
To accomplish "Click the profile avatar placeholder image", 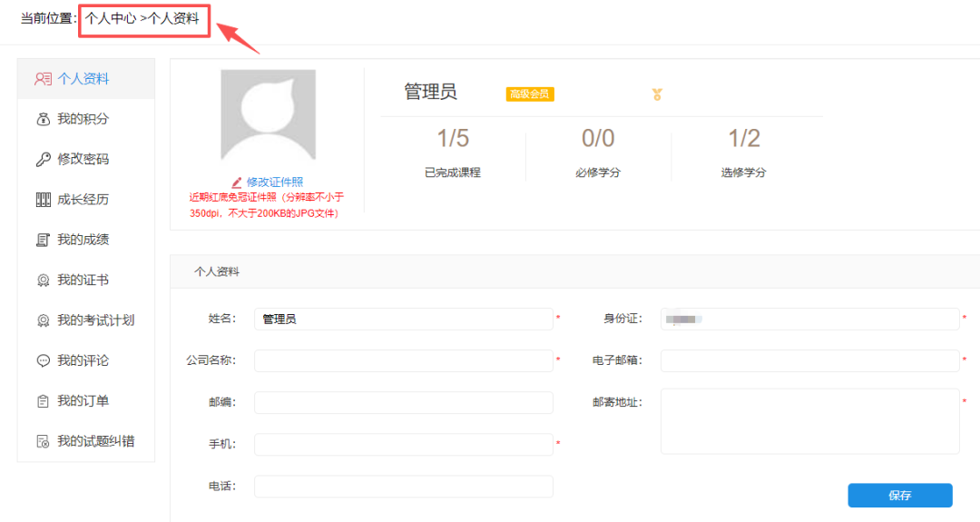I will 269,115.
